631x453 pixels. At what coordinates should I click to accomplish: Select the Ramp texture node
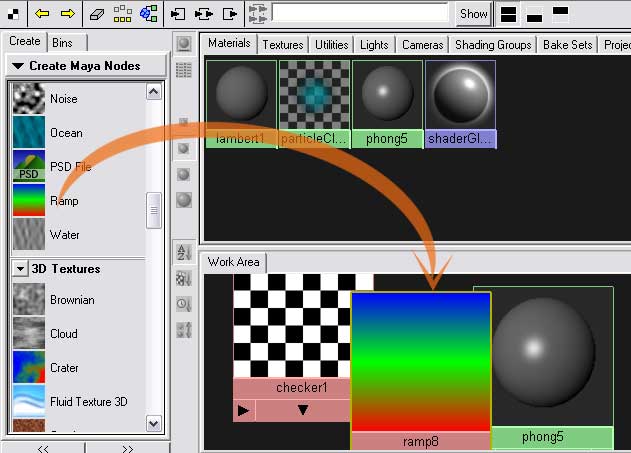pos(29,200)
